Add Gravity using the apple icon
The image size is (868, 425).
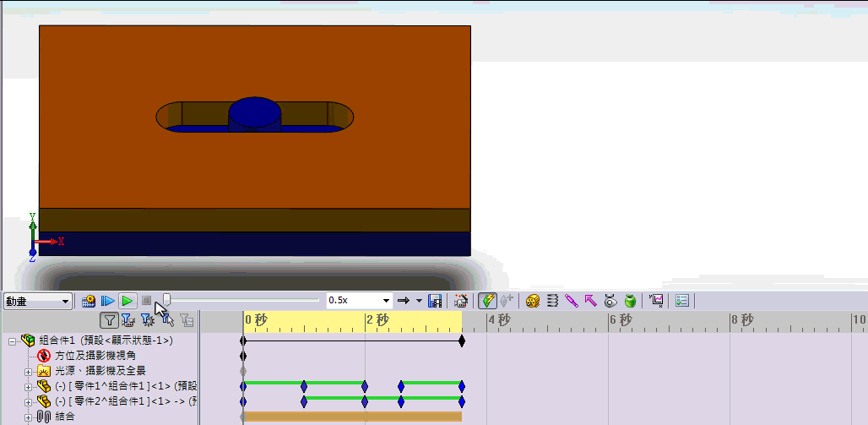tap(629, 301)
